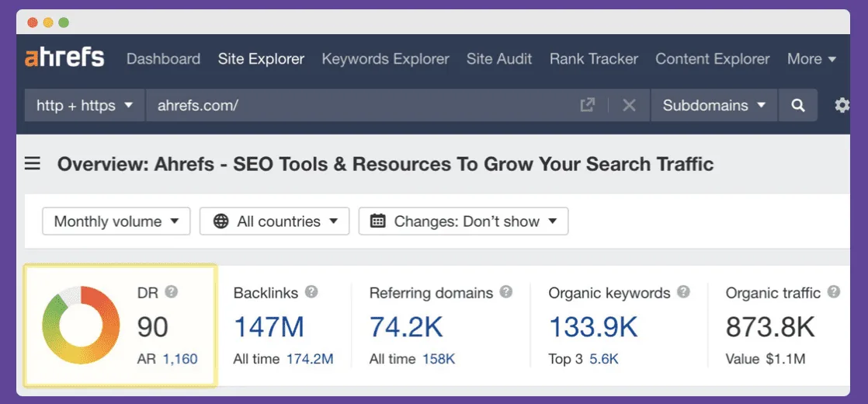
Task: Expand the More menu
Action: (x=811, y=59)
